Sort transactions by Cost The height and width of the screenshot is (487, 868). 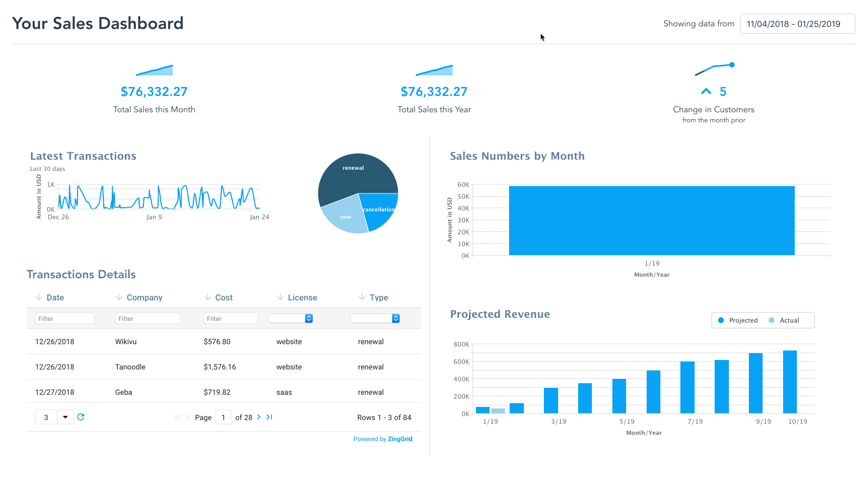tap(207, 297)
